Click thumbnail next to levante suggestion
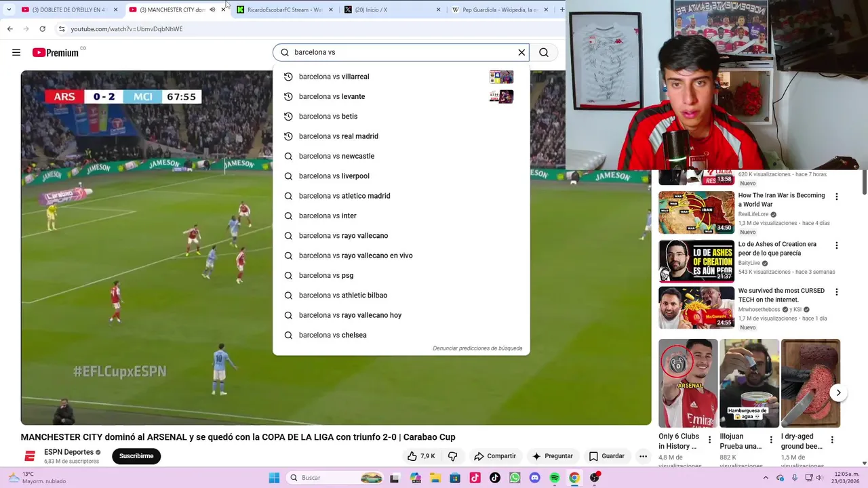The height and width of the screenshot is (488, 868). 501,96
